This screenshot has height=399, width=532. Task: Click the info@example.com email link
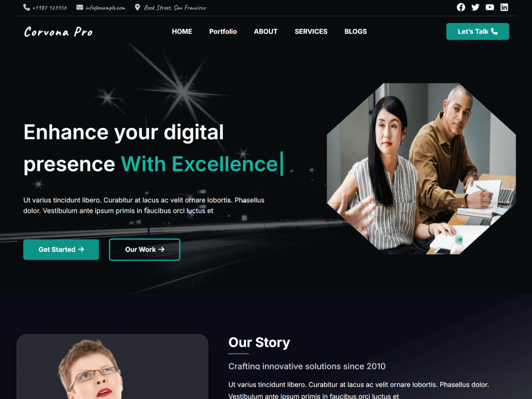106,8
